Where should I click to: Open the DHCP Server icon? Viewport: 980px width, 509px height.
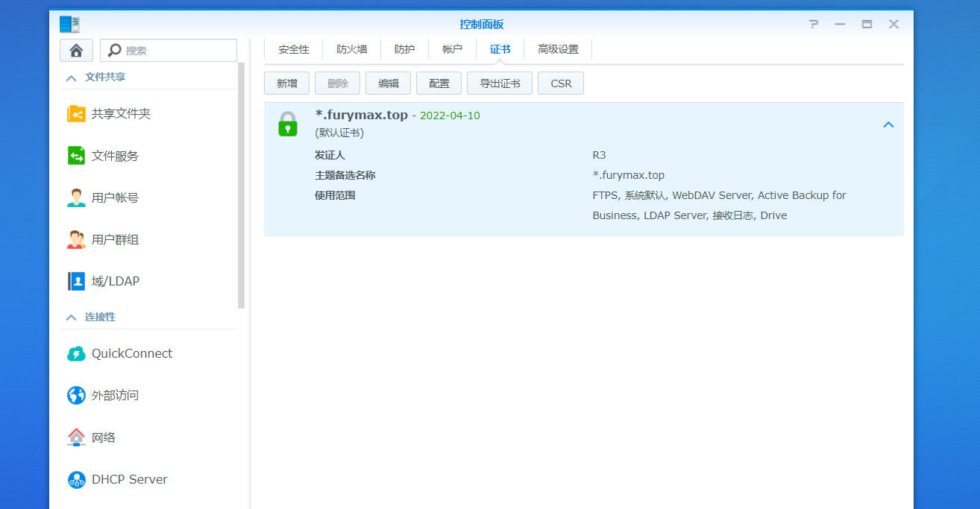click(76, 479)
